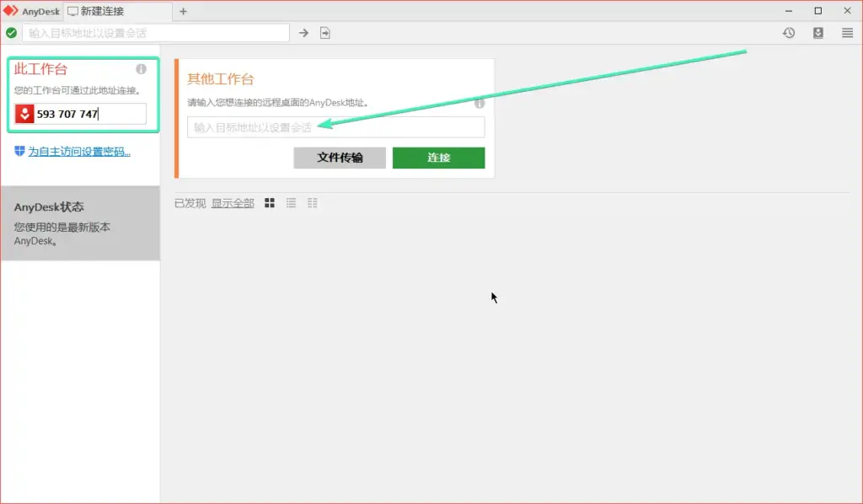Click the green status checkmark icon
The width and height of the screenshot is (863, 504).
[11, 32]
